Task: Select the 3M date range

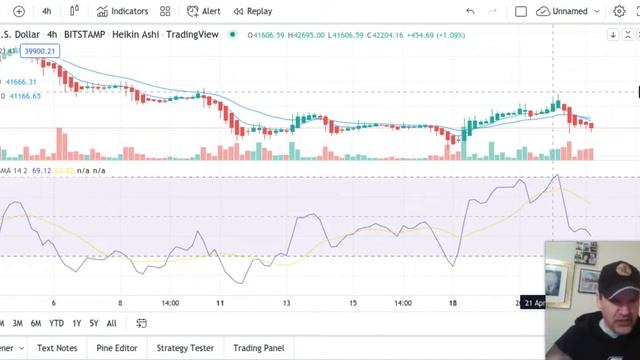Action: [18, 323]
